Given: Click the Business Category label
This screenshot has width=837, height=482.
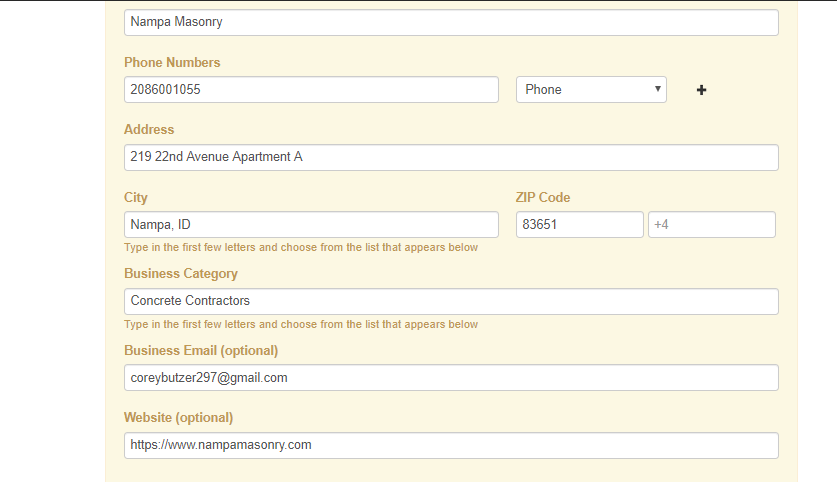Looking at the screenshot, I should [181, 273].
